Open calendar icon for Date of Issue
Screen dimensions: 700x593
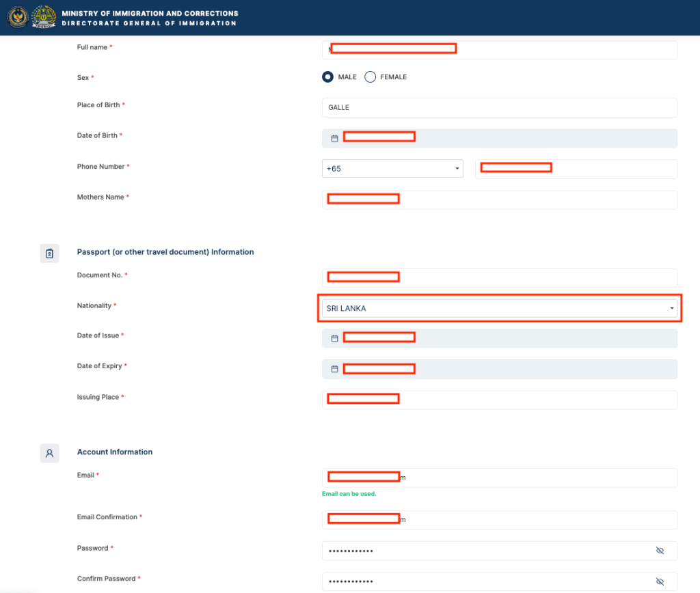334,338
